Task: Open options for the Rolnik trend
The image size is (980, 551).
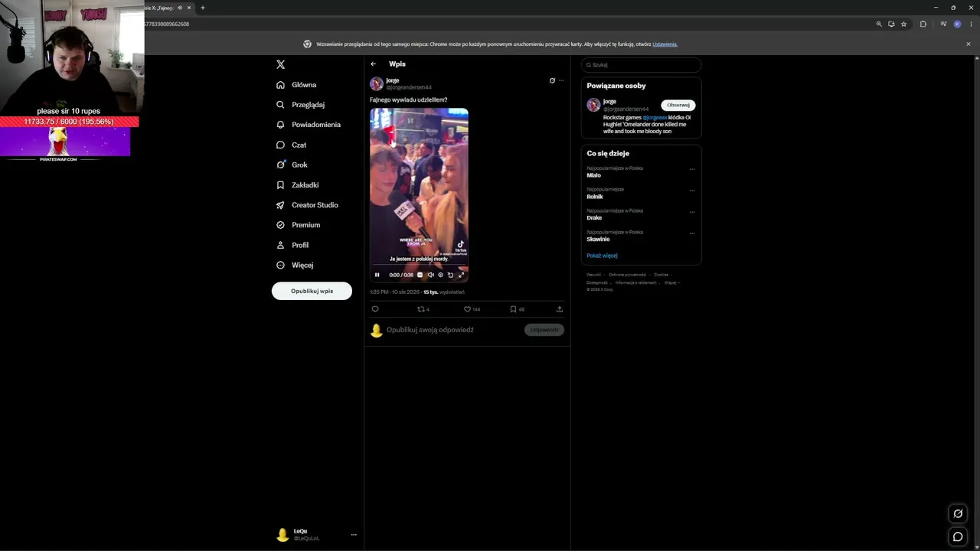Action: [x=692, y=191]
